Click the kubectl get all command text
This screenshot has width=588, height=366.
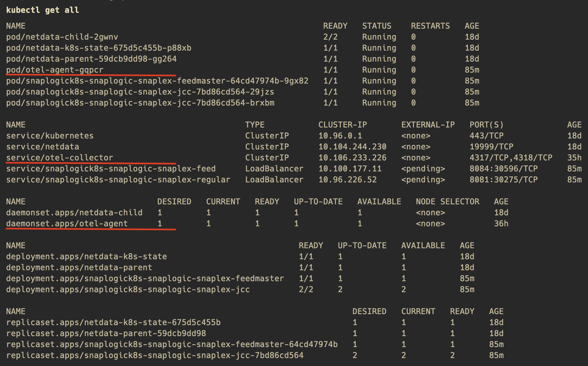(x=43, y=10)
